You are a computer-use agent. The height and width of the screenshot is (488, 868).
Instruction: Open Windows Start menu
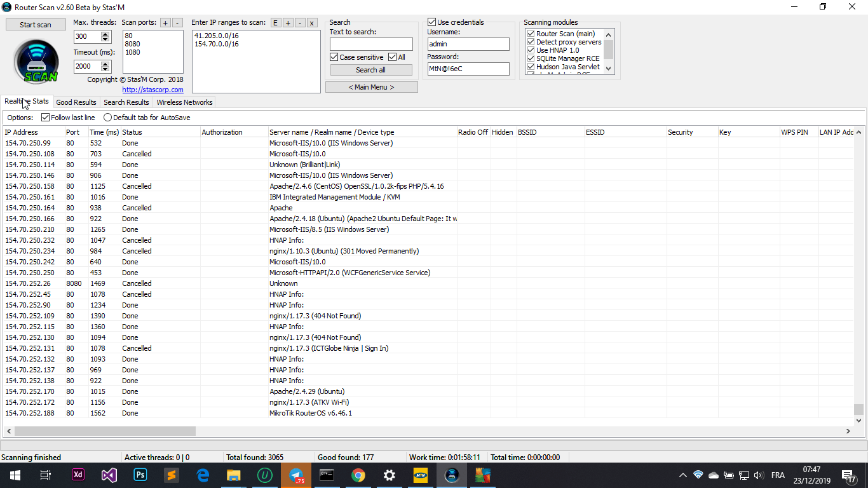[15, 475]
